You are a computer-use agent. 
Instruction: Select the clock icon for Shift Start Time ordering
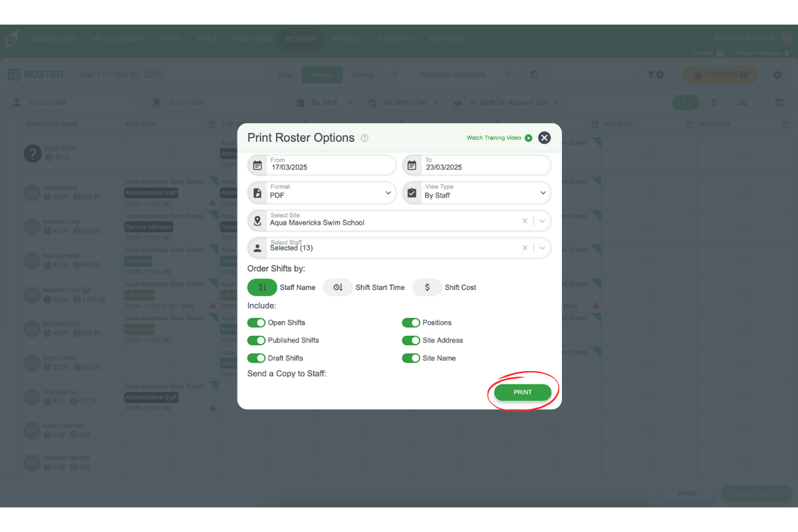pos(338,287)
